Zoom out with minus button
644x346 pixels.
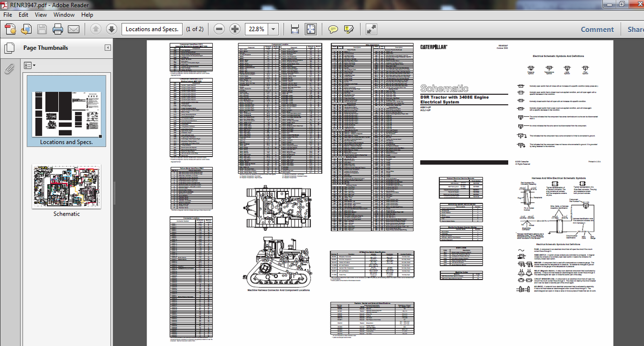pos(219,29)
